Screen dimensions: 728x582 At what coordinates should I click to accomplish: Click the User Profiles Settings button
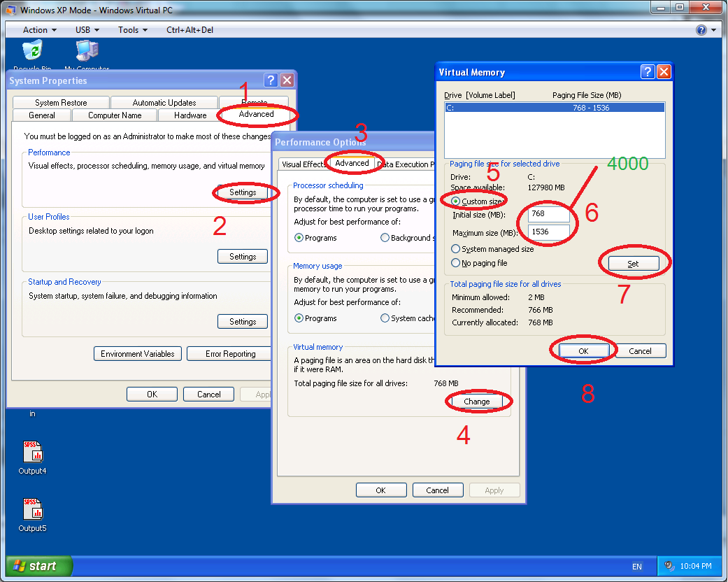243,257
